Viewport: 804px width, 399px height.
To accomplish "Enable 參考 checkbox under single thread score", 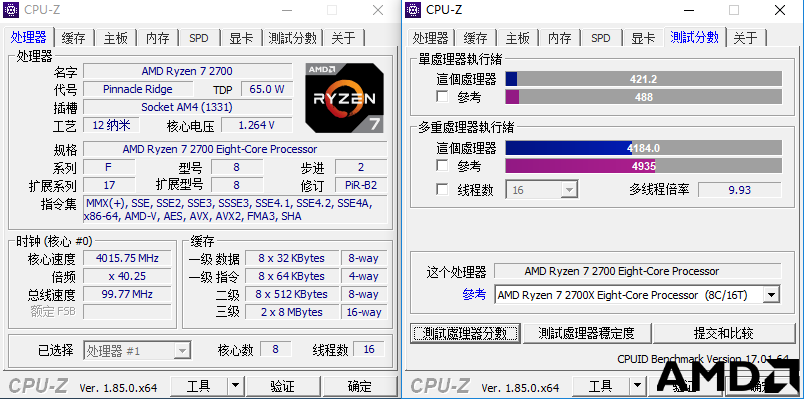I will pos(442,96).
